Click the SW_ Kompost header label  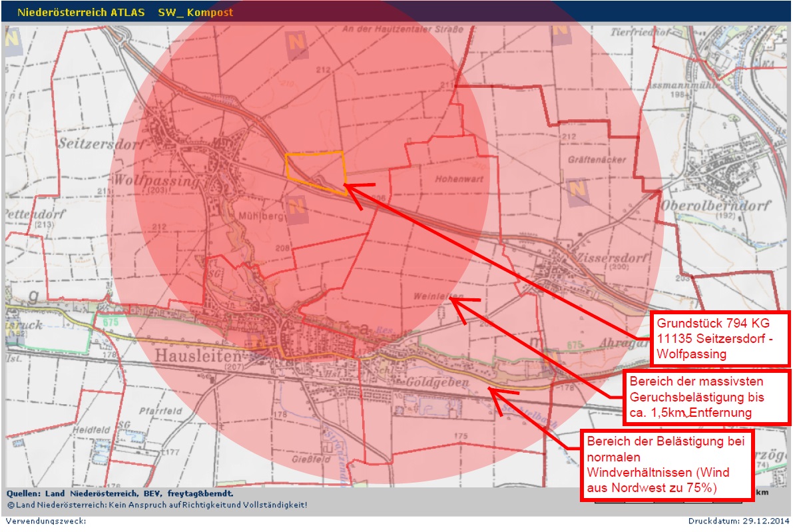pyautogui.click(x=195, y=12)
